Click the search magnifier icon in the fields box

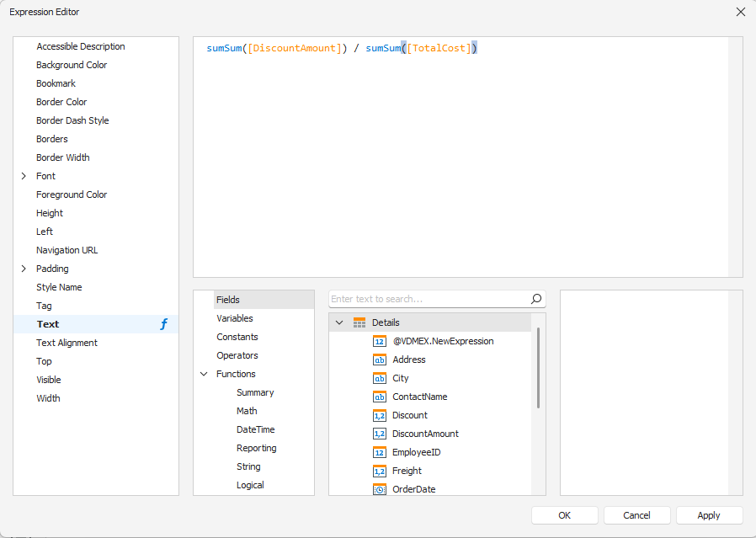click(536, 299)
